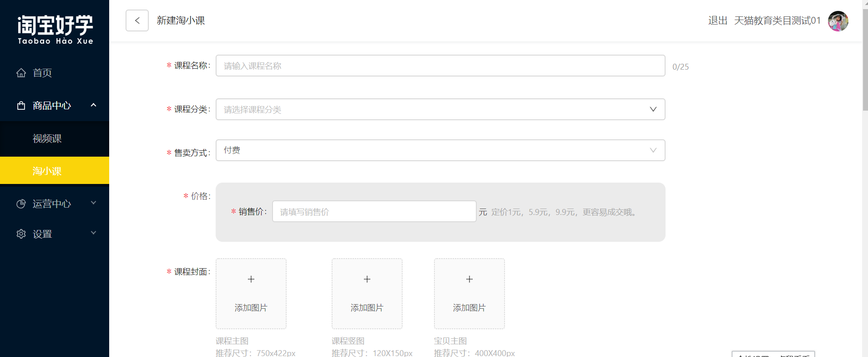Screen dimensions: 868x357
Task: Click the 课程主图 caption text
Action: click(x=232, y=341)
